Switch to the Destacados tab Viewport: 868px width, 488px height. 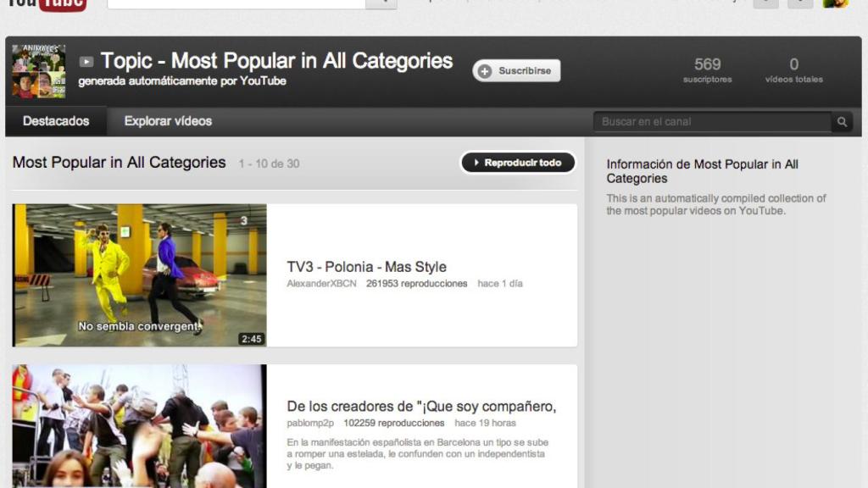click(x=56, y=121)
